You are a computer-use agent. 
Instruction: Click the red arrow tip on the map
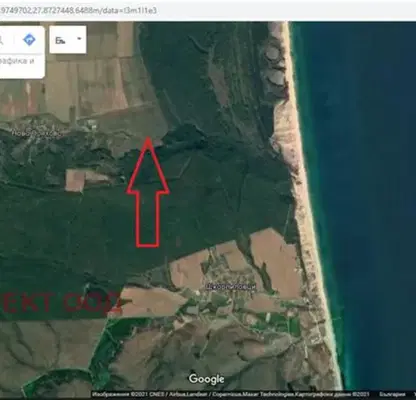148,139
